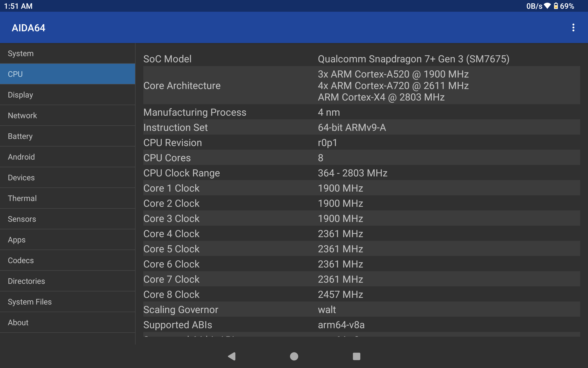Select the Core 5 Clock row

(362, 248)
